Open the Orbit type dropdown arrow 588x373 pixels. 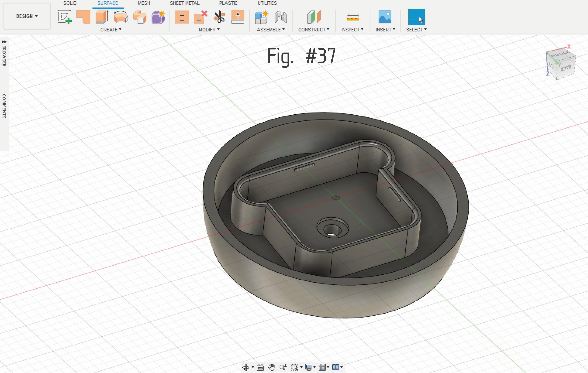point(253,367)
